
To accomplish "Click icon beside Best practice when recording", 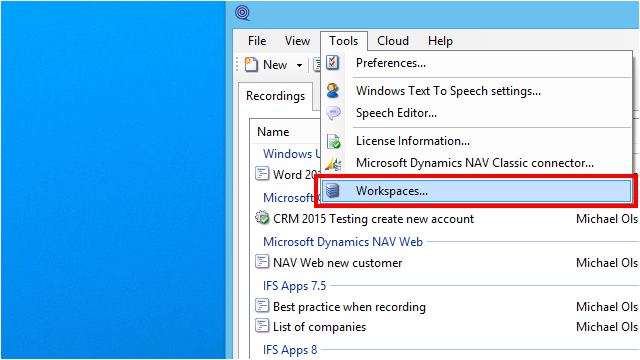I will pos(262,306).
